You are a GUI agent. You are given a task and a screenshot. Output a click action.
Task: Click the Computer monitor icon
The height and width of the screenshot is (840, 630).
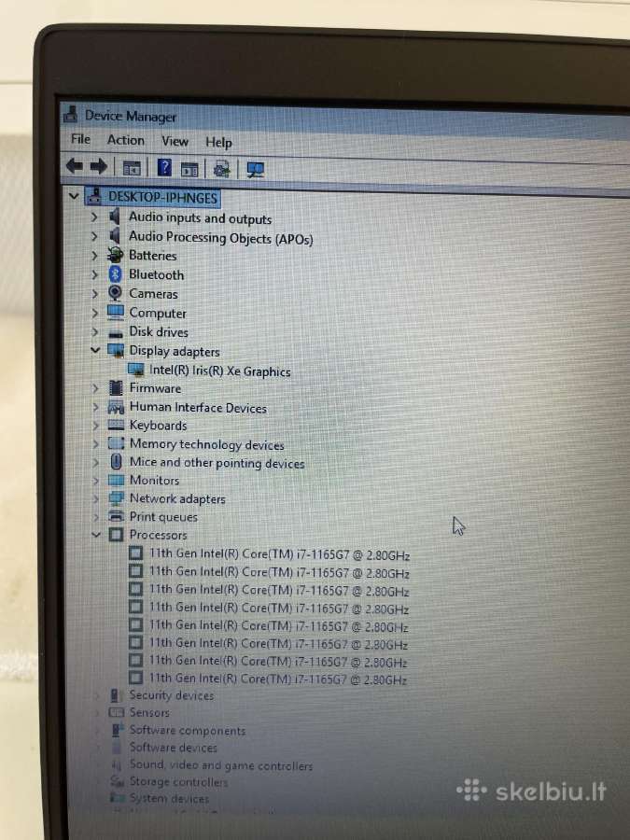[115, 312]
